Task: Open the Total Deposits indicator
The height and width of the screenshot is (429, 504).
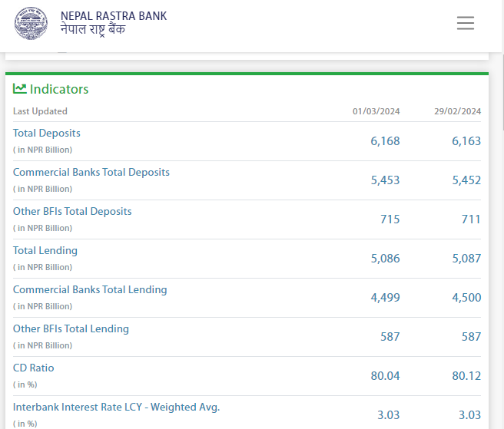Action: pyautogui.click(x=47, y=134)
